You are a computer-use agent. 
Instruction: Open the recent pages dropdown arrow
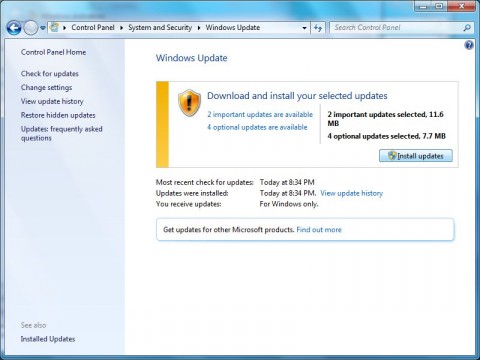(43, 28)
